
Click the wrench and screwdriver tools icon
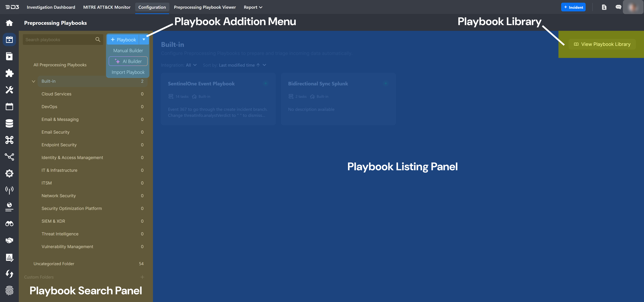(9, 90)
